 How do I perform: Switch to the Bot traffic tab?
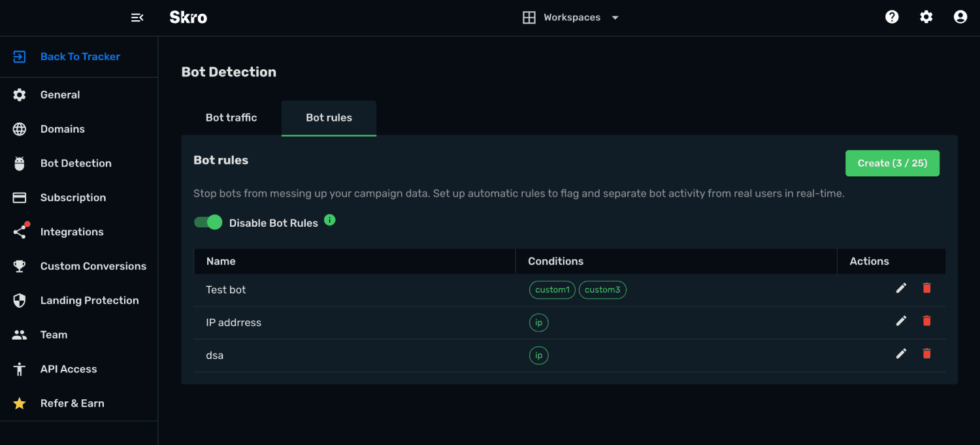231,118
